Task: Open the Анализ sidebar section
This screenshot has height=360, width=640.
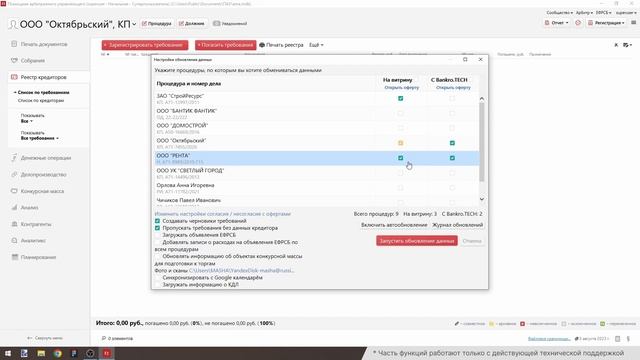Action: coord(25,207)
